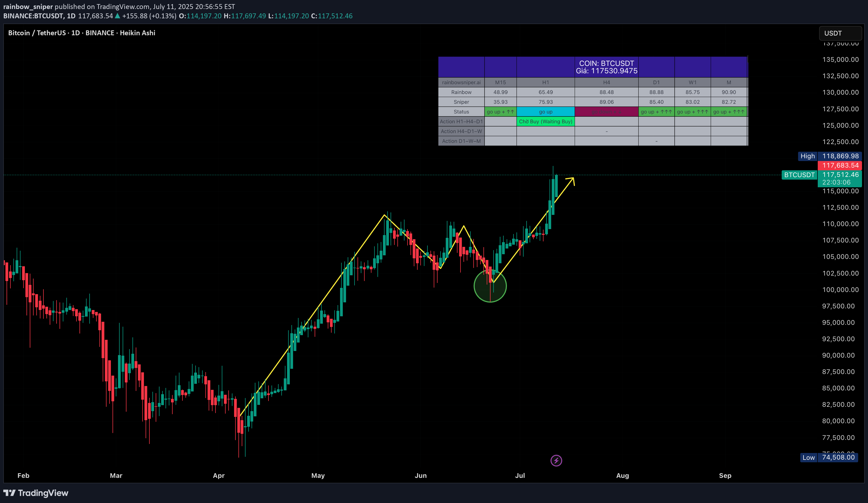Click the Action H4–D1–W row label
Screen dimensions: 868x503
click(x=461, y=131)
